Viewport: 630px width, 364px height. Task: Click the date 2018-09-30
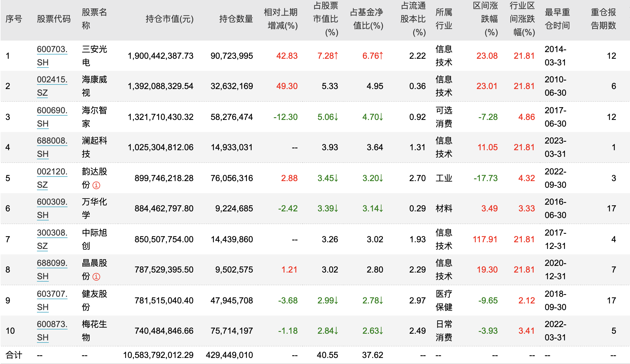(x=555, y=300)
